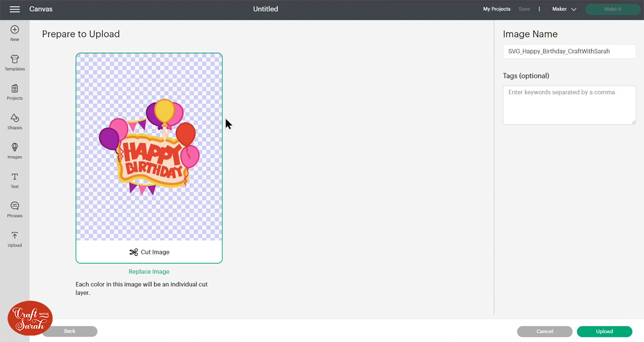
Task: Click the Canvas menu item
Action: click(x=41, y=9)
